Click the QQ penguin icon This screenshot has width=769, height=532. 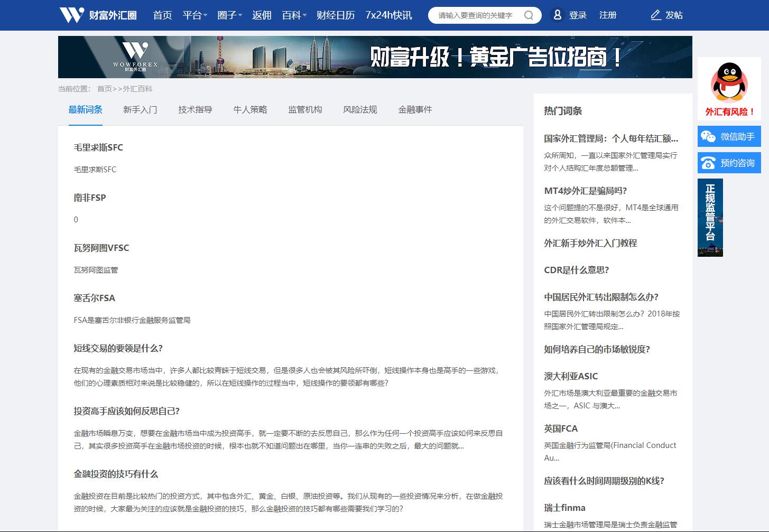tap(729, 82)
